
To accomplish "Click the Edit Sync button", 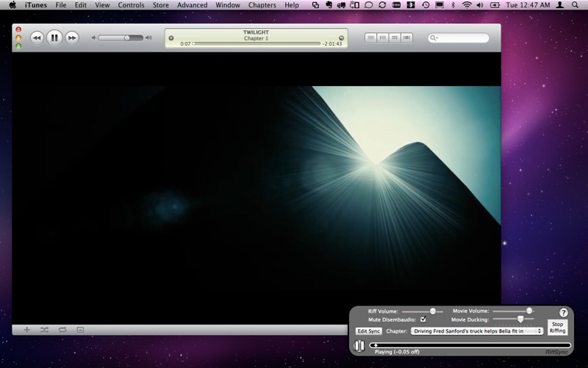I will 369,331.
